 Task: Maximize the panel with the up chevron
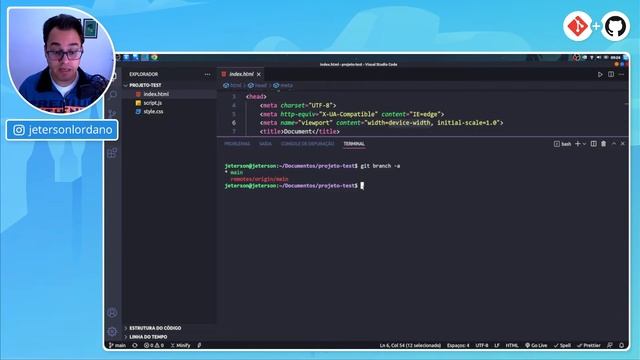(x=613, y=144)
